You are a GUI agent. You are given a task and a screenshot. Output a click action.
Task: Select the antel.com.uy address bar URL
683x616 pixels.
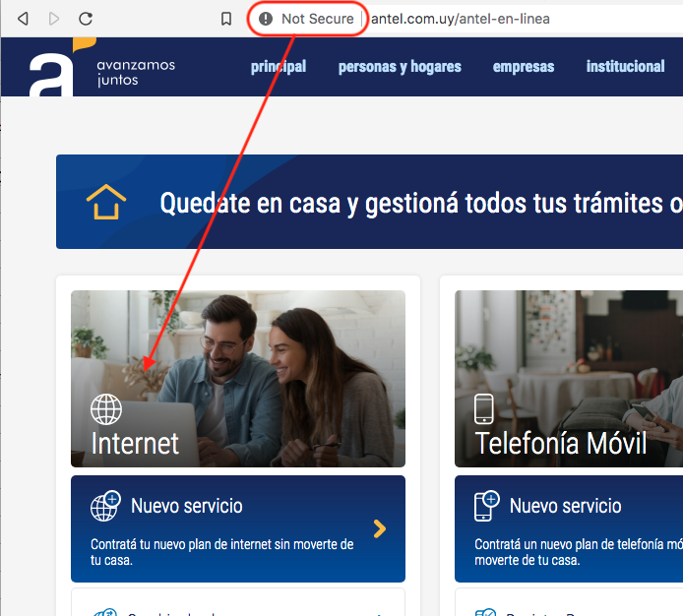[x=461, y=19]
